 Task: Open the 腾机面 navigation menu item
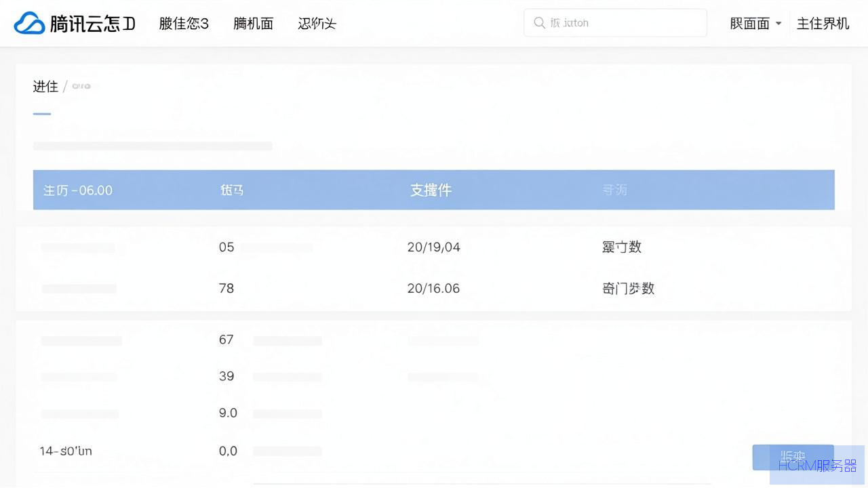point(253,24)
